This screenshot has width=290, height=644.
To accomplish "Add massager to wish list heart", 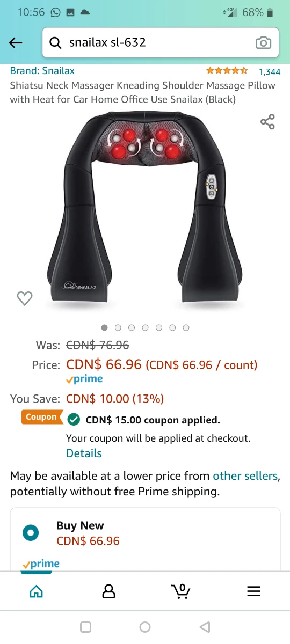I will [x=25, y=298].
